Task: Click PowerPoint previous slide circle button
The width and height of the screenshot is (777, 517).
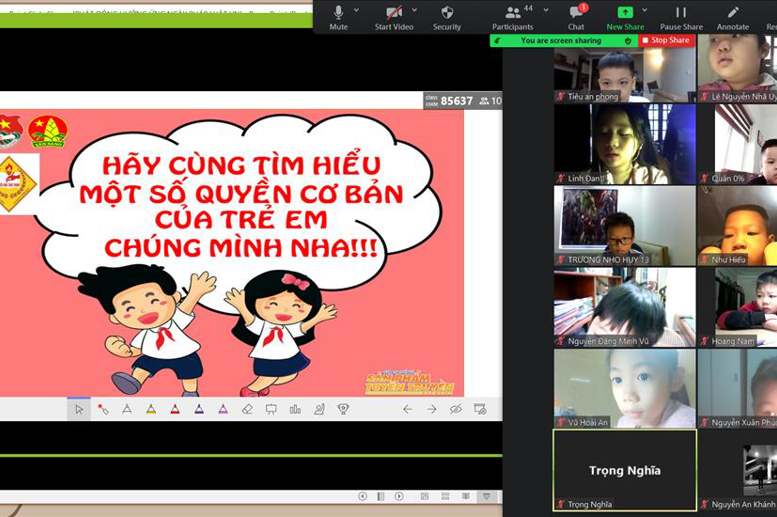Action: click(x=363, y=496)
